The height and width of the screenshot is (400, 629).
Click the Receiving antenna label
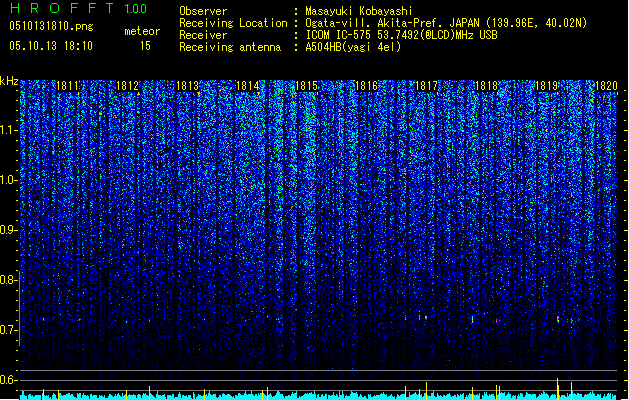tap(230, 47)
